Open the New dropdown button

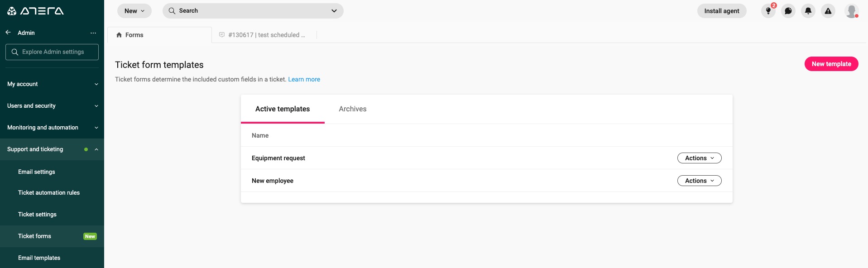click(x=134, y=11)
